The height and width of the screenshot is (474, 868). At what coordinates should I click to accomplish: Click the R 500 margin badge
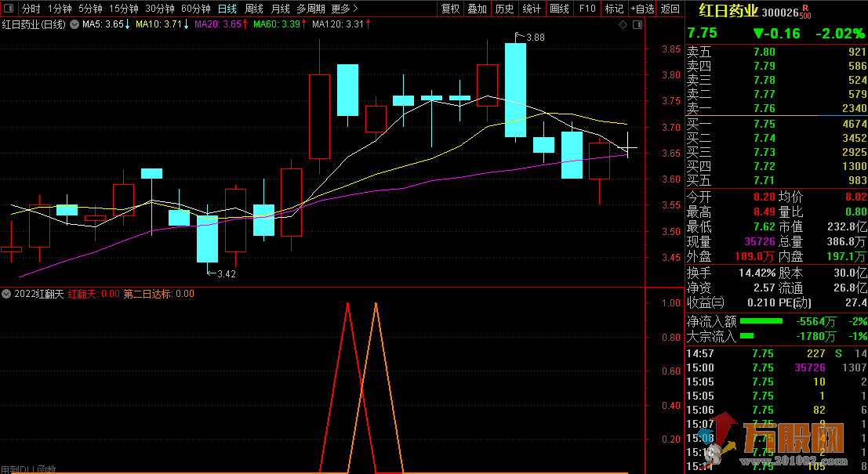click(x=805, y=12)
